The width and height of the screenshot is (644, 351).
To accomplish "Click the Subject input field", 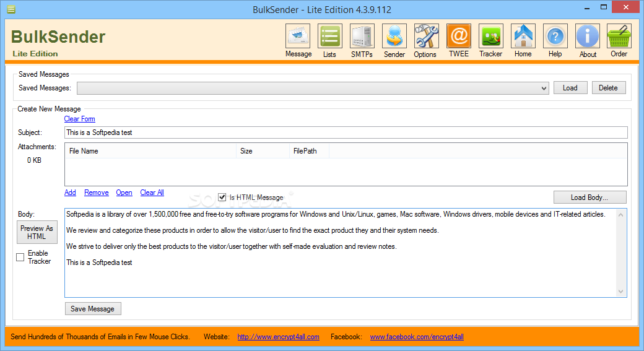I will point(346,132).
